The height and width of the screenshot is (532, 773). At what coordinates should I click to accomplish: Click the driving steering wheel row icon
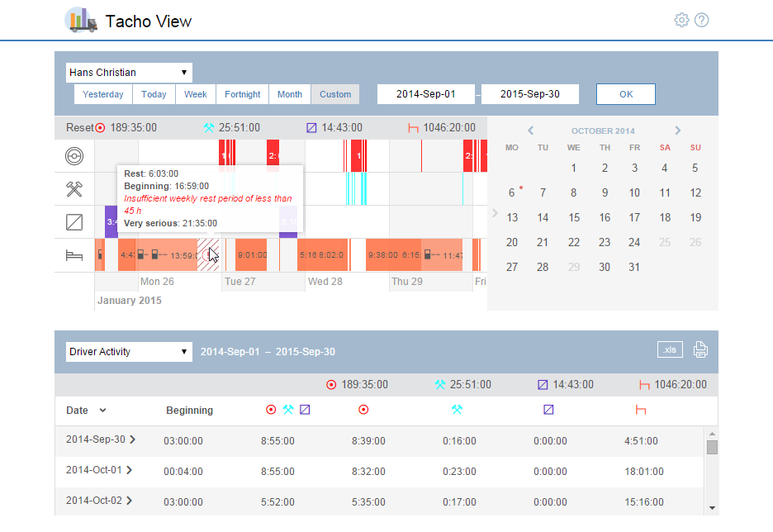pos(74,155)
